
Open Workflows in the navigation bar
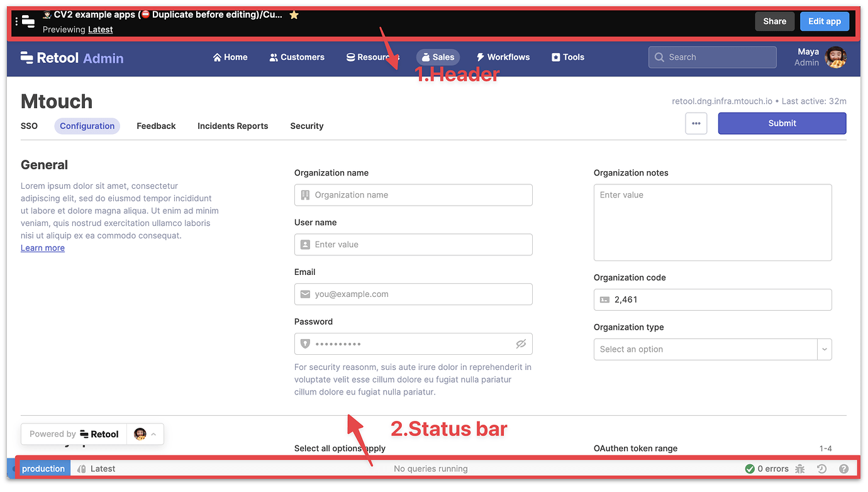(x=503, y=57)
